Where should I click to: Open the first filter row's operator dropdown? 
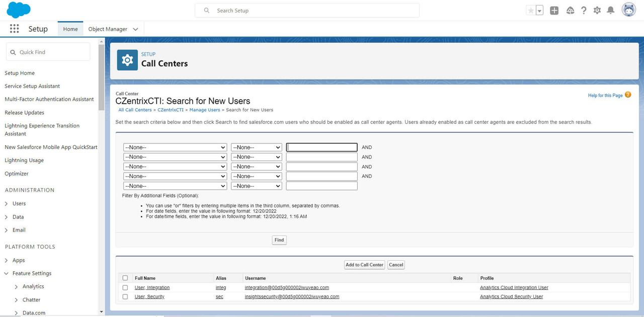[257, 147]
